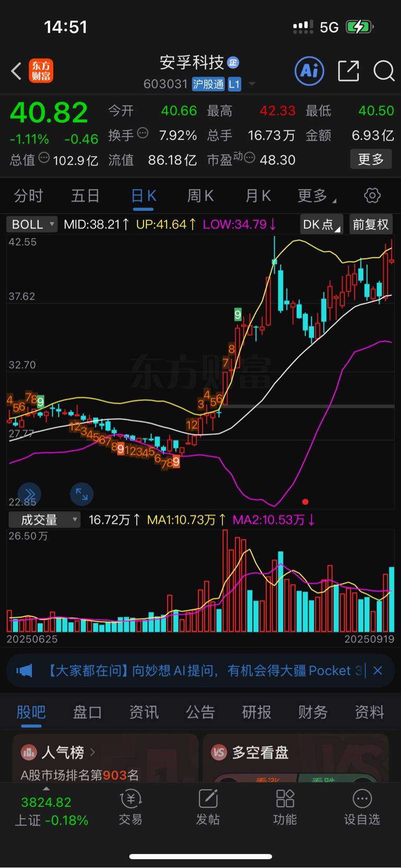Tap the 多空看盘 VS icon
Viewport: 401px width, 868px height.
pyautogui.click(x=219, y=752)
